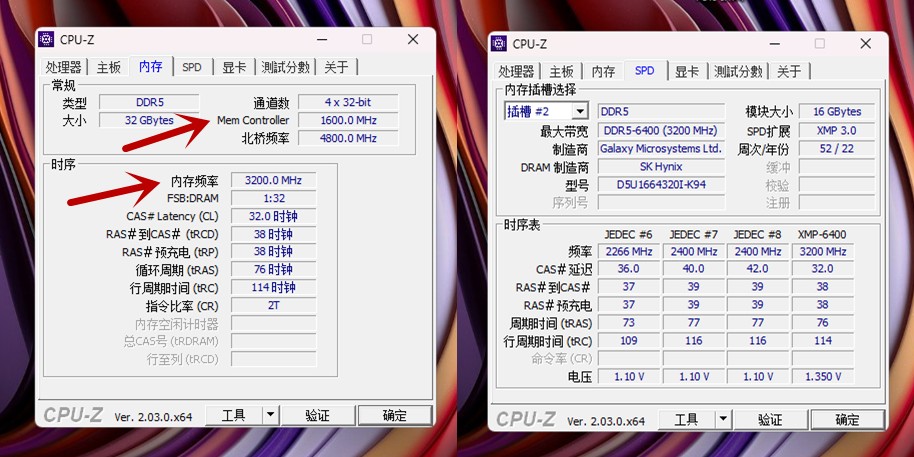Open 工具 dropdown arrow in left window
This screenshot has height=457, width=914.
270,416
